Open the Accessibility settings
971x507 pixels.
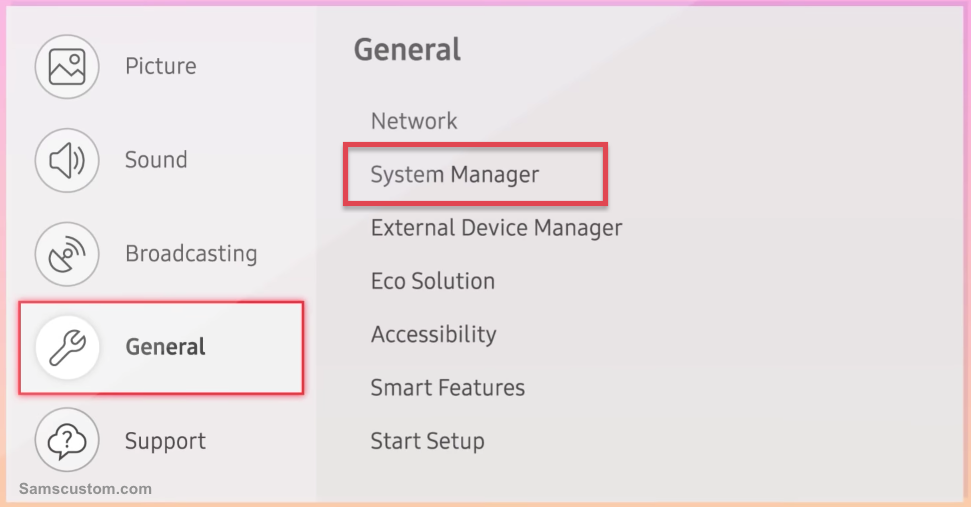433,335
